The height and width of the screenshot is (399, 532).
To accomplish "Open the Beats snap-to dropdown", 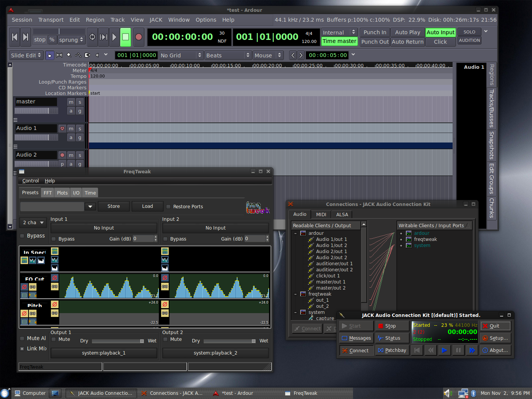I will pos(228,55).
